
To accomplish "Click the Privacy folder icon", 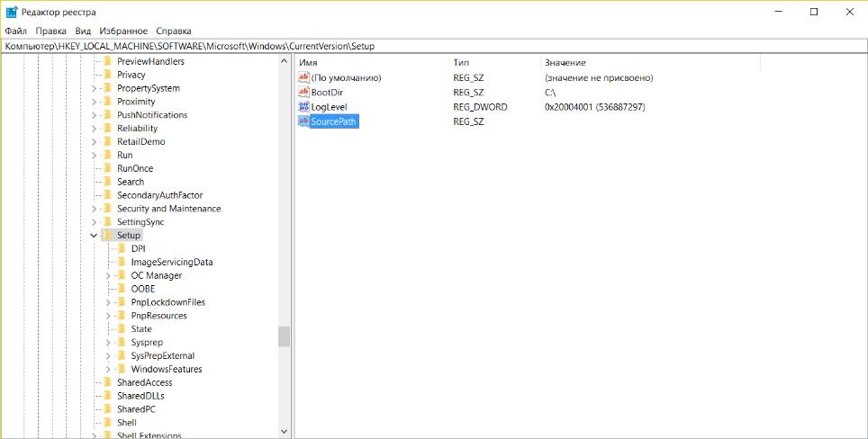I will coord(108,75).
